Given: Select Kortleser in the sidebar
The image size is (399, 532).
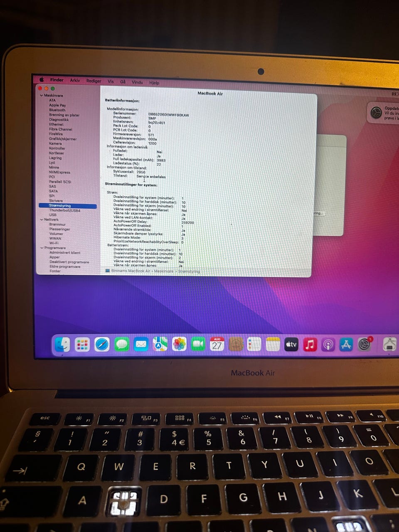Looking at the screenshot, I should [x=57, y=153].
